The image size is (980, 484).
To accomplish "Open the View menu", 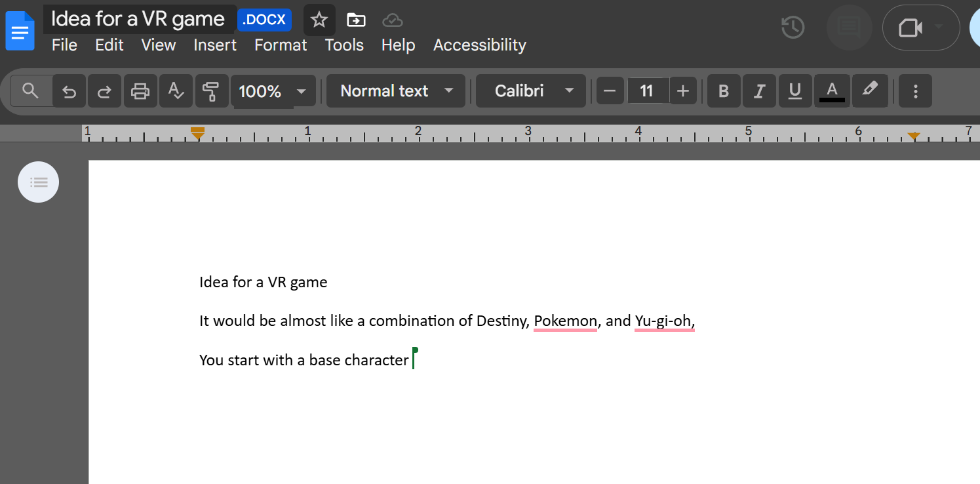I will click(159, 45).
